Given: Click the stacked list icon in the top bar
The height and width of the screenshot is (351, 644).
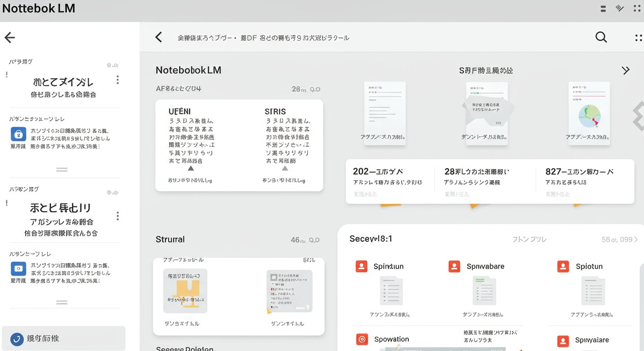Looking at the screenshot, I should (x=602, y=8).
